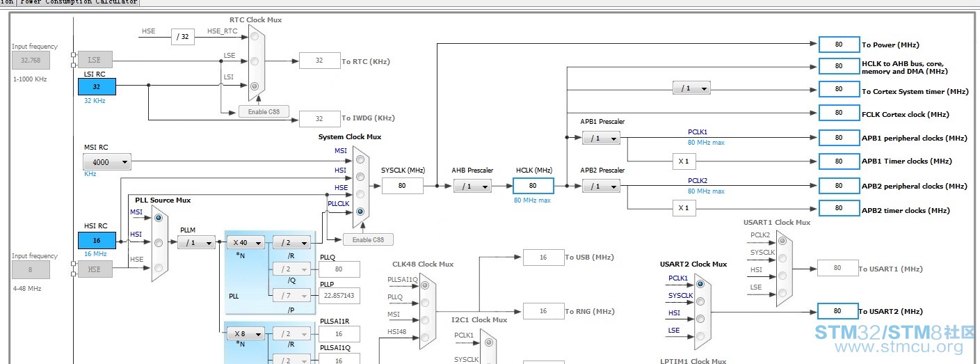Image resolution: width=980 pixels, height=364 pixels.
Task: Open APB2 Prescaler dropdown
Action: point(601,186)
